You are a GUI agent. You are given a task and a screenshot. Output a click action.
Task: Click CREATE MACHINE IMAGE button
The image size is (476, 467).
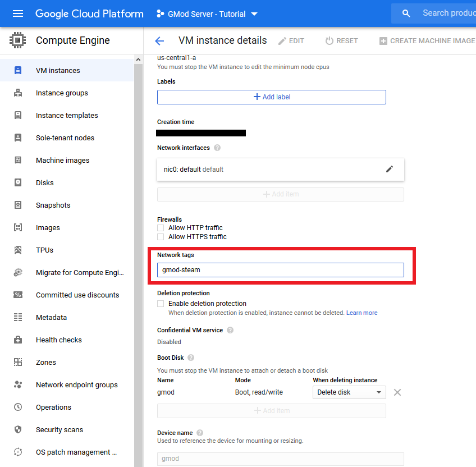pos(427,40)
